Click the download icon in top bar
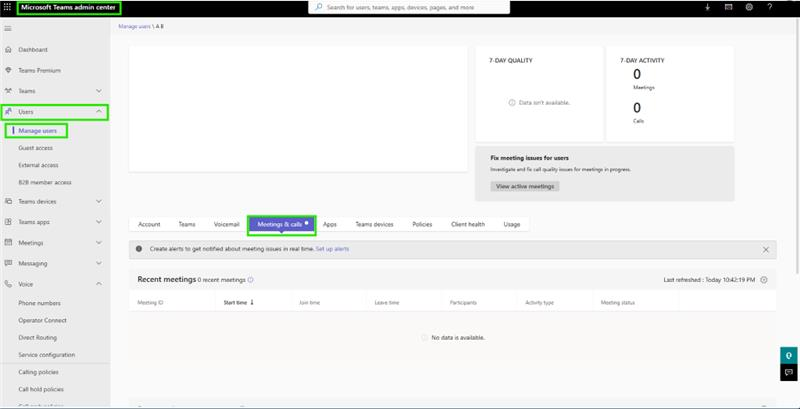Image resolution: width=800 pixels, height=409 pixels. tap(708, 7)
